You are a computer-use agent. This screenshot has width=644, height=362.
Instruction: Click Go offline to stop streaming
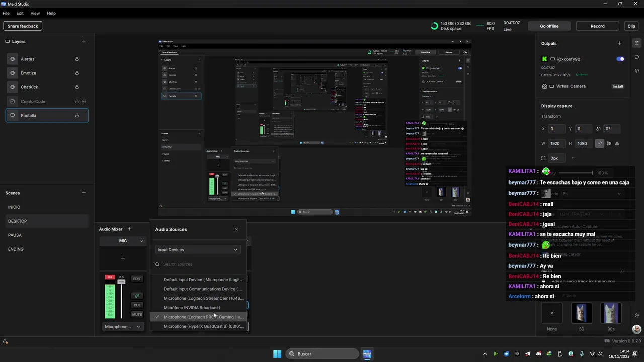(x=549, y=26)
